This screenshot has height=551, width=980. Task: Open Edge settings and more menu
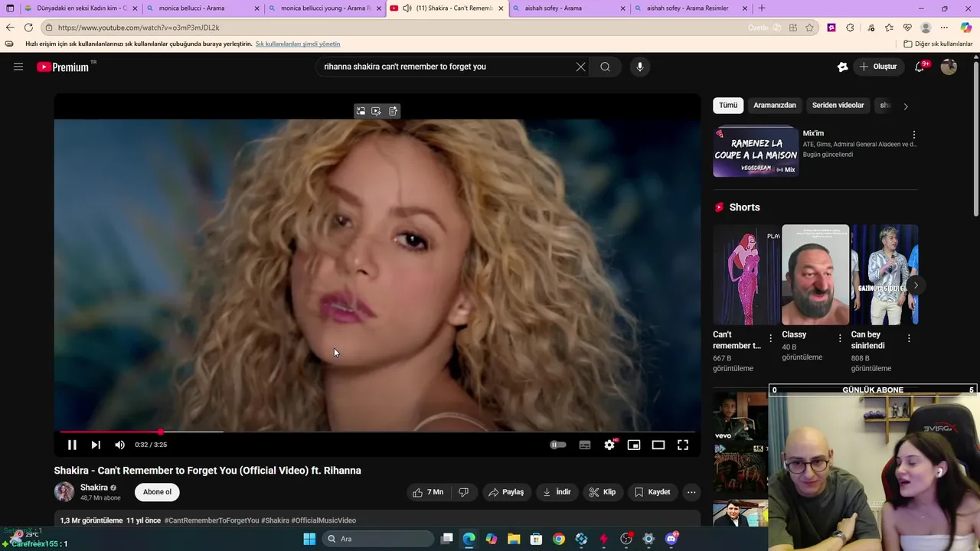(x=944, y=28)
